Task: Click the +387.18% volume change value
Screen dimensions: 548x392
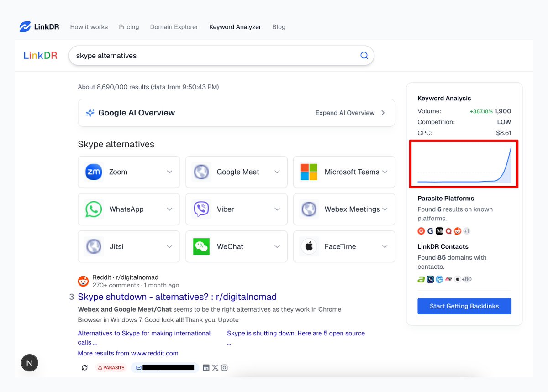Action: pyautogui.click(x=481, y=111)
